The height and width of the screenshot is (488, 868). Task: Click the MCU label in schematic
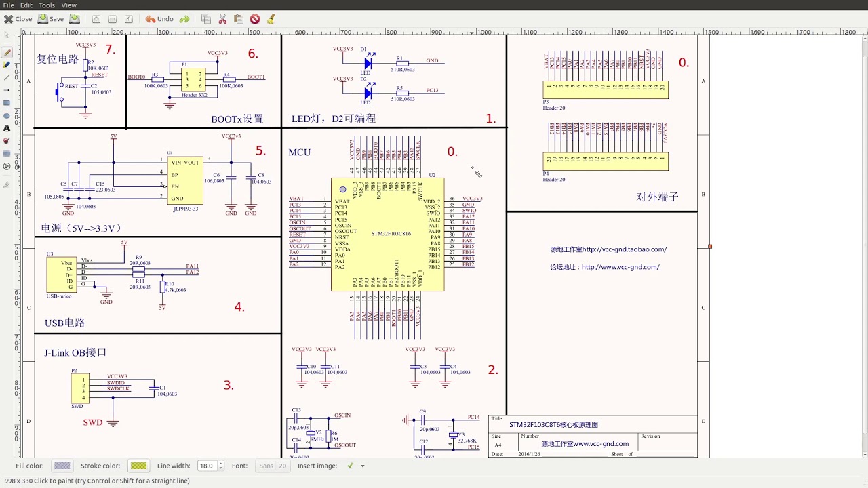click(x=299, y=152)
